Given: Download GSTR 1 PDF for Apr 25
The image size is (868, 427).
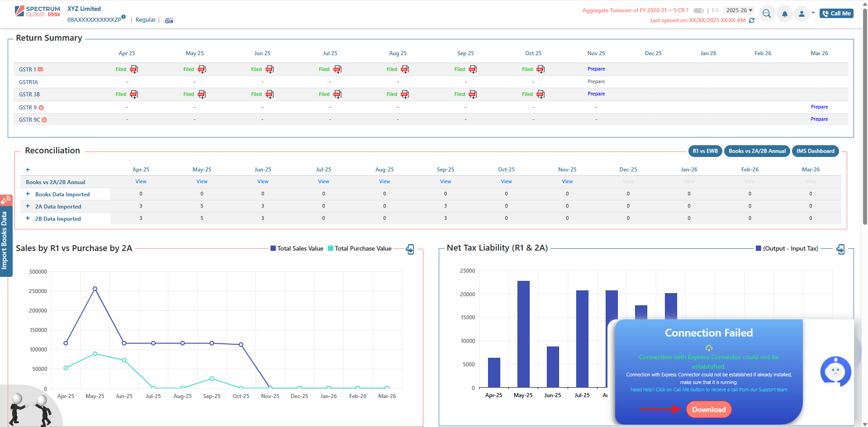Looking at the screenshot, I should coord(134,69).
